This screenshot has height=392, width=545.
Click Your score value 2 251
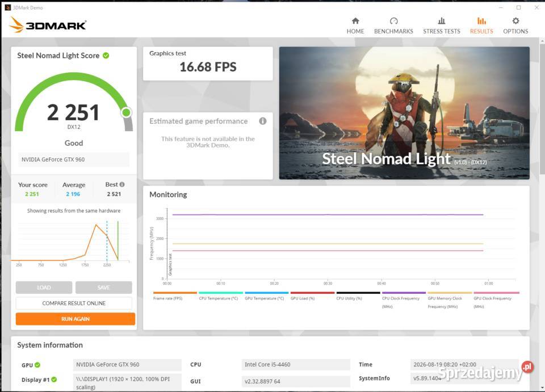click(32, 194)
